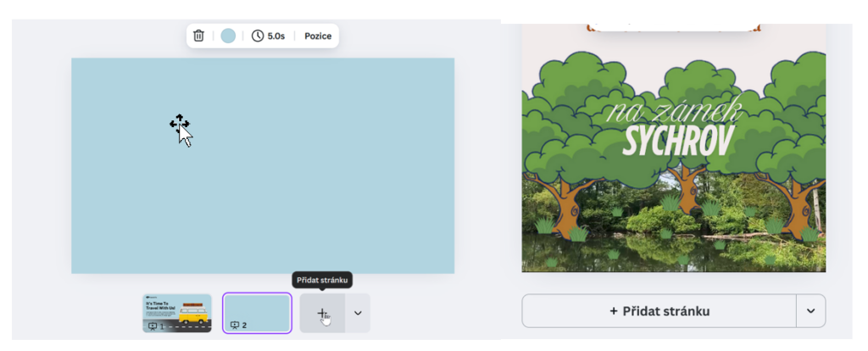Click the right cartoon tree trunk on poster
This screenshot has width=868, height=351.
797,206
